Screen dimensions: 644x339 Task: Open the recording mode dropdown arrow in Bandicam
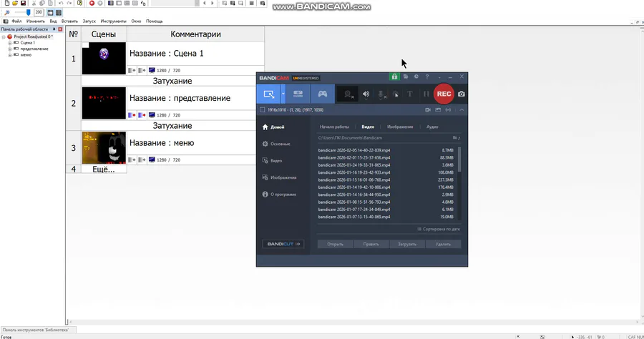pyautogui.click(x=283, y=94)
